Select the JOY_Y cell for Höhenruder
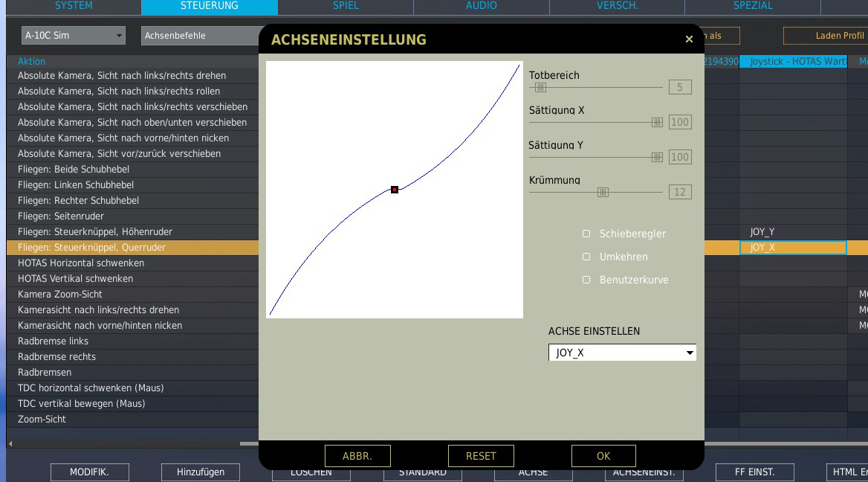Viewport: 868px width, 482px height. (x=792, y=232)
